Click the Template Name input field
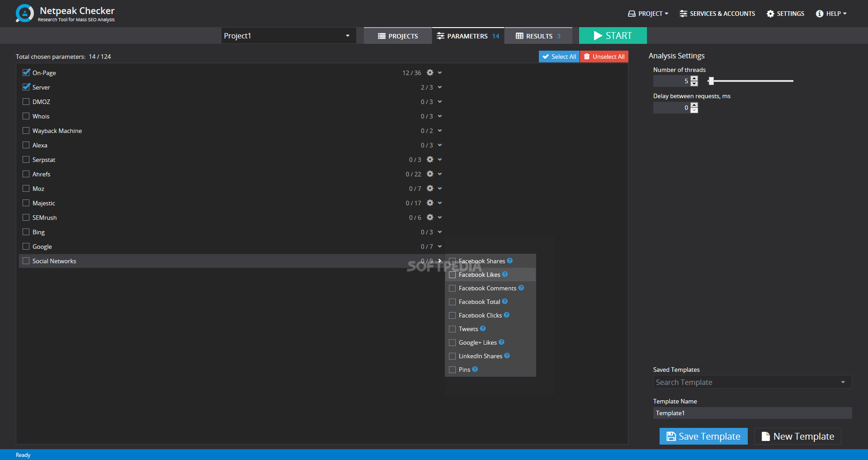Viewport: 868px width, 460px height. (x=752, y=413)
